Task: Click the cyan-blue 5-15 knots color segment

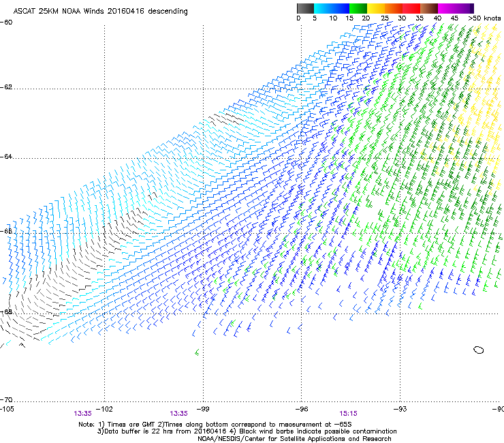Action: [x=332, y=8]
